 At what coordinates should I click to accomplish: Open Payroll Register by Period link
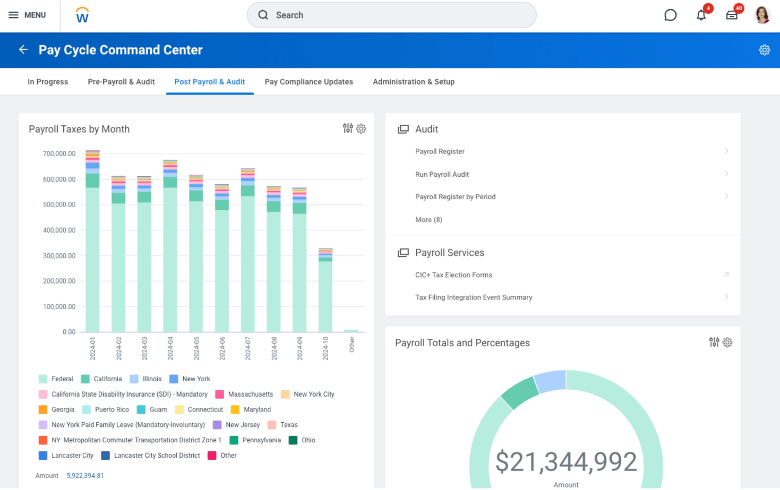(x=455, y=196)
